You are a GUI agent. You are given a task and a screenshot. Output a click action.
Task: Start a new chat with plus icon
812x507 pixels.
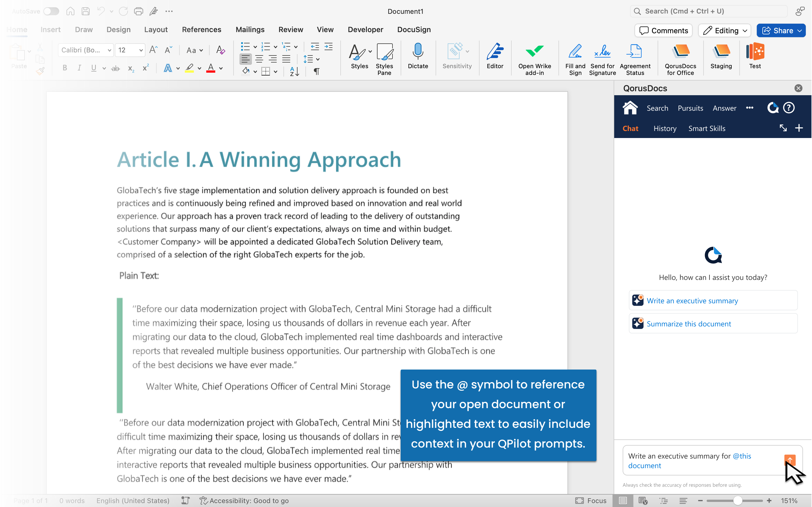(x=799, y=128)
